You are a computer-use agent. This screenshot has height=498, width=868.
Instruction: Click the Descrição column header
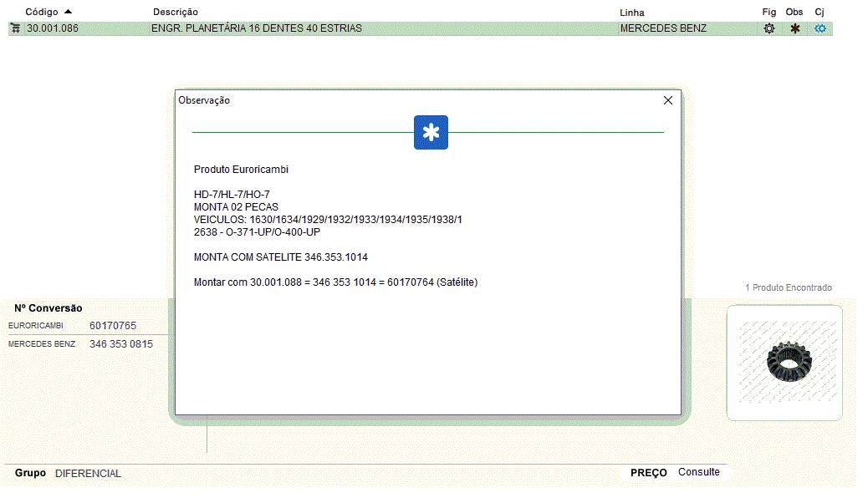pos(176,13)
